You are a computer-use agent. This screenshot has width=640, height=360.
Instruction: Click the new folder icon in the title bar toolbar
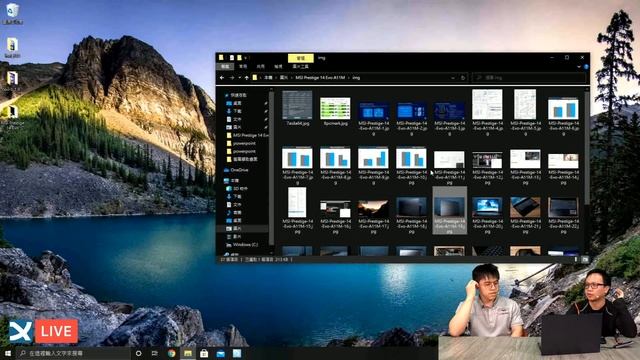coord(240,58)
